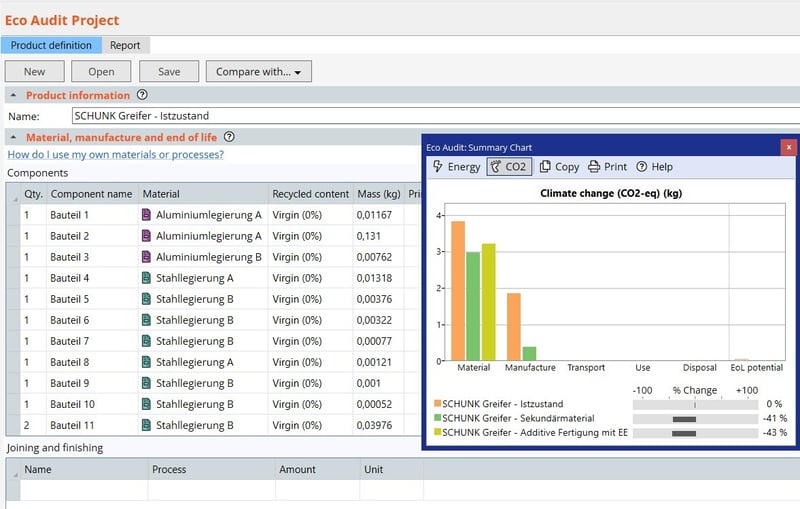Click Bauteil 4 Stahllegierung A material icon
The height and width of the screenshot is (509, 800).
(147, 278)
